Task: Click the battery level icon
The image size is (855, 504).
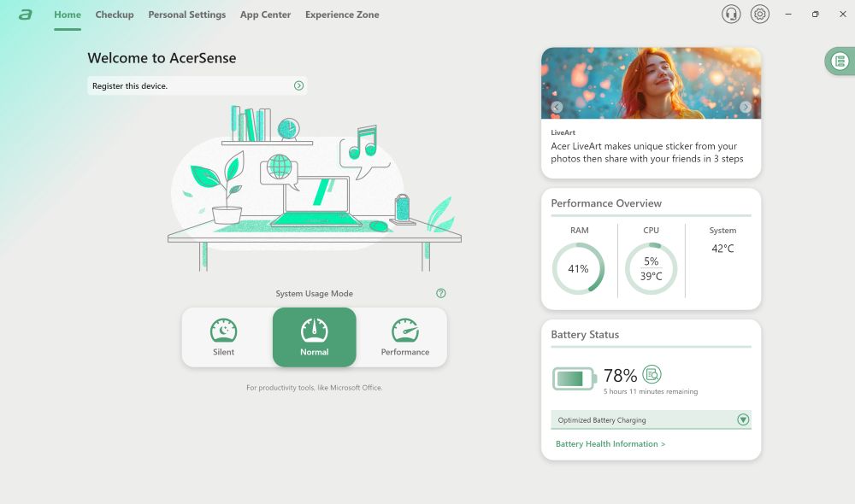Action: (x=575, y=378)
